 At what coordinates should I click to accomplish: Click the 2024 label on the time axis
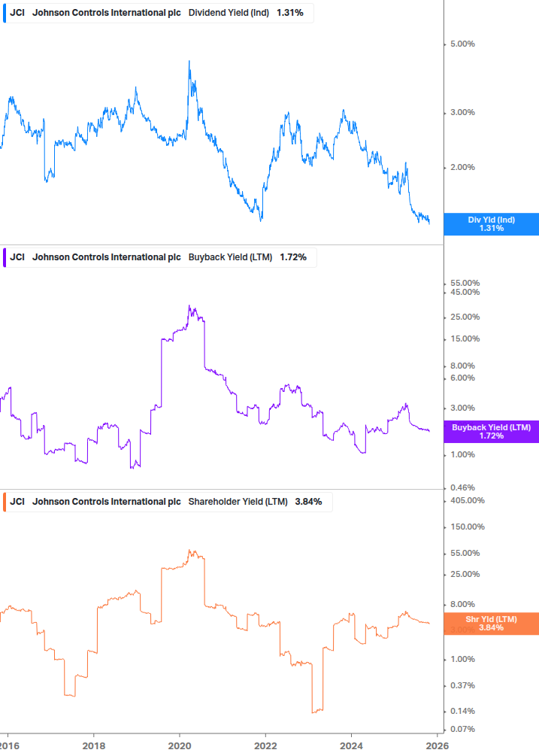pyautogui.click(x=351, y=745)
